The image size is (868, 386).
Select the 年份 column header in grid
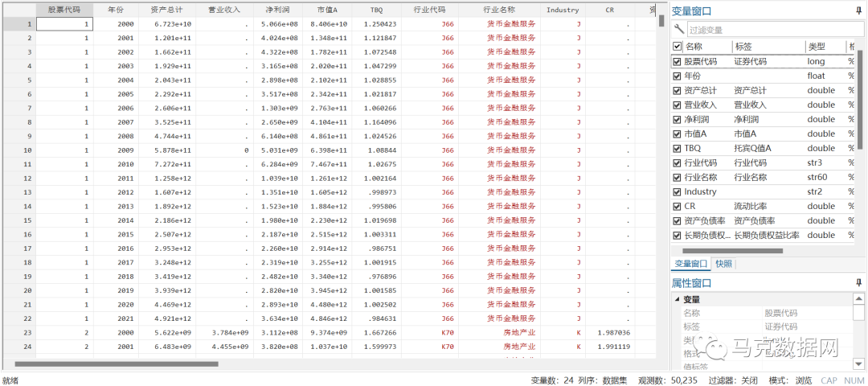pyautogui.click(x=117, y=10)
